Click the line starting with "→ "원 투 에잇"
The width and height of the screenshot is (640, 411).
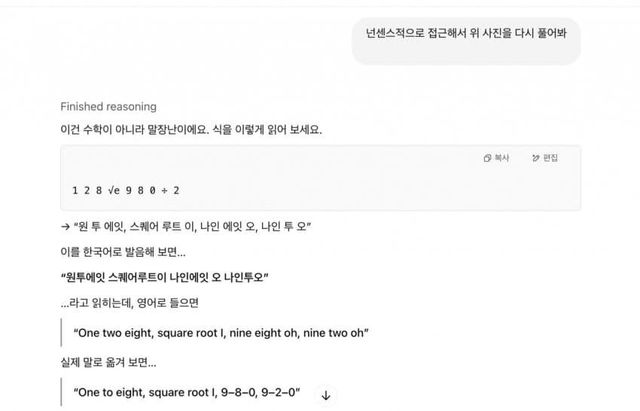(187, 226)
